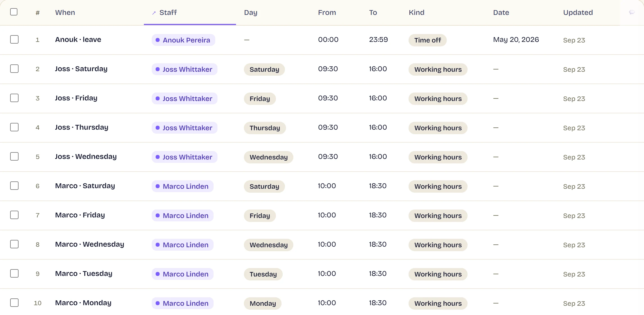644x315 pixels.
Task: Click the Wednesday tag in the Marco · Wednesday row
Action: pos(268,245)
